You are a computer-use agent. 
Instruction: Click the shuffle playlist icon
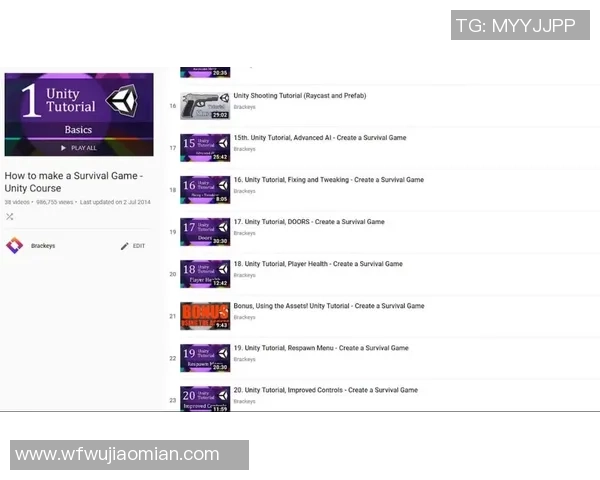tap(10, 216)
